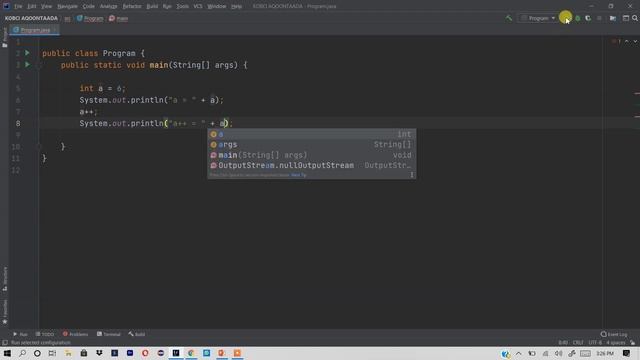Click the Build Project hammer icon
This screenshot has height=360, width=640.
tap(509, 18)
